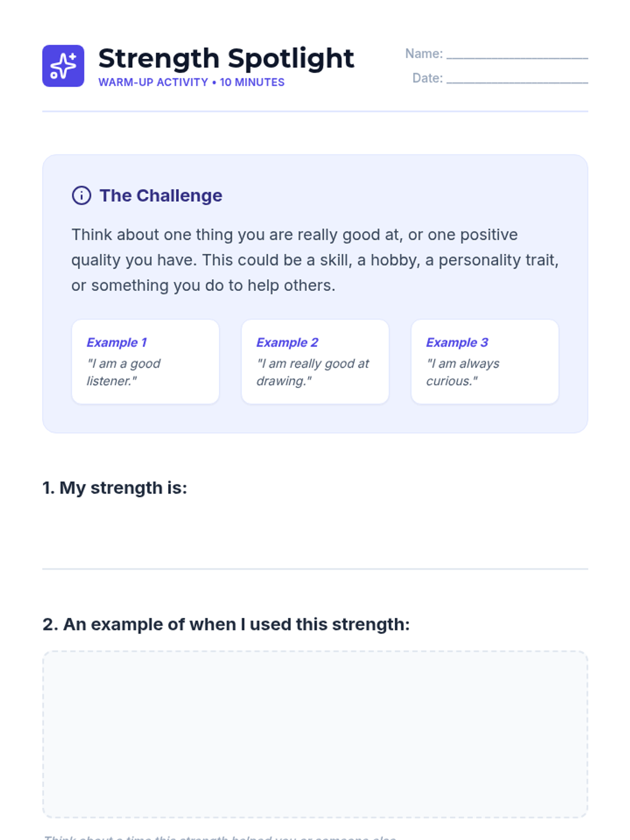
Task: Click the 'I am always curious' quote
Action: [463, 372]
